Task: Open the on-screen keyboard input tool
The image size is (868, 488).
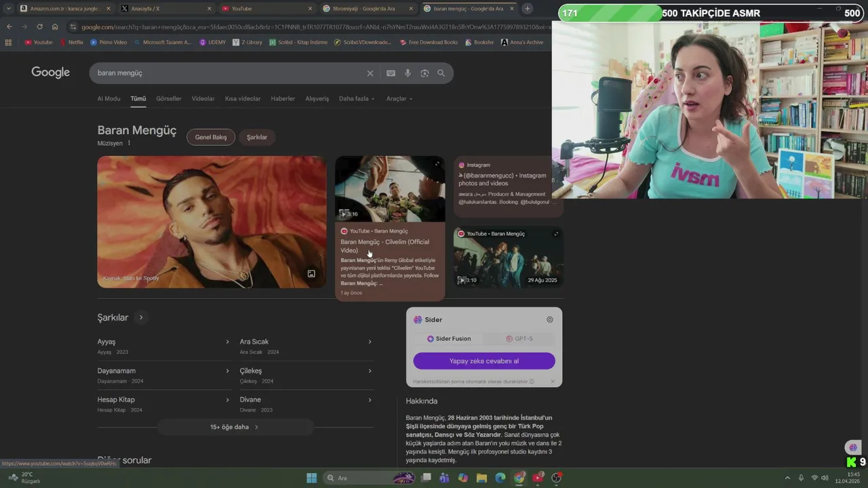Action: pos(391,73)
